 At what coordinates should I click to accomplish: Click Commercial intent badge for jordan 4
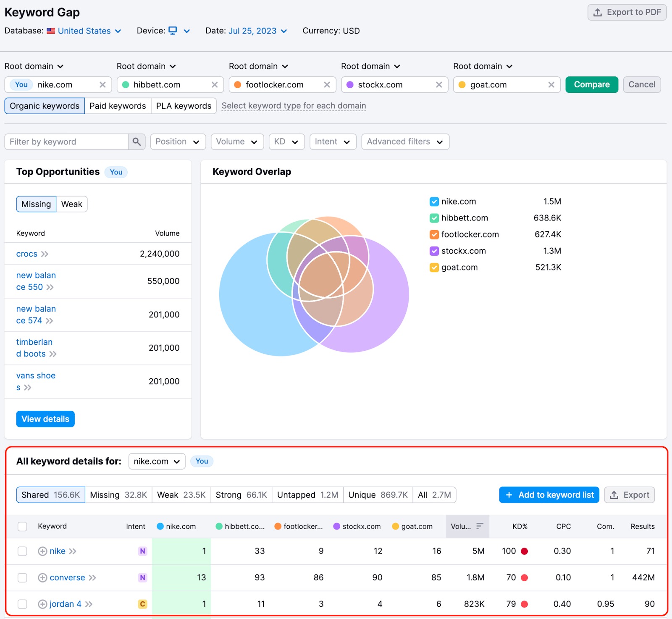143,604
